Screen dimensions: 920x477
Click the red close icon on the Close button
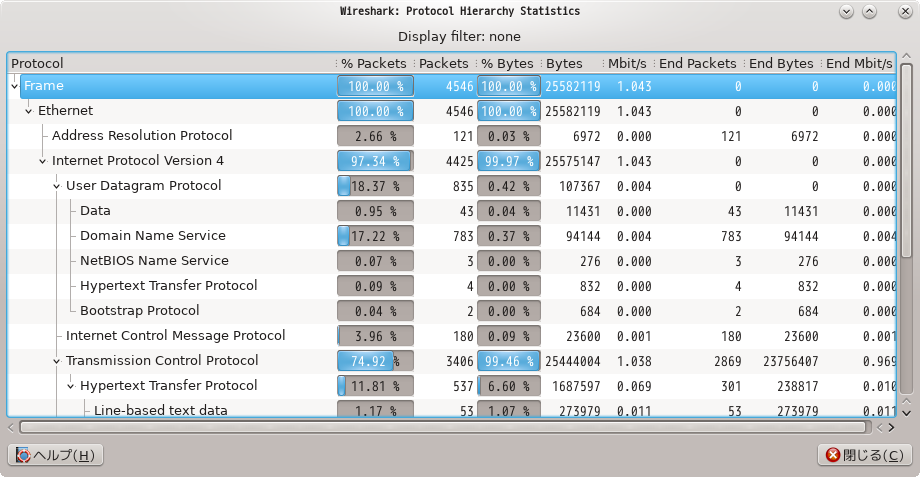point(833,455)
